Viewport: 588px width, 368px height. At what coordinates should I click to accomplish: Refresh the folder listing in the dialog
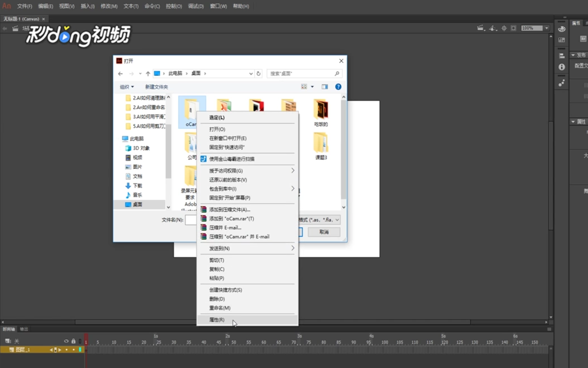coord(258,73)
